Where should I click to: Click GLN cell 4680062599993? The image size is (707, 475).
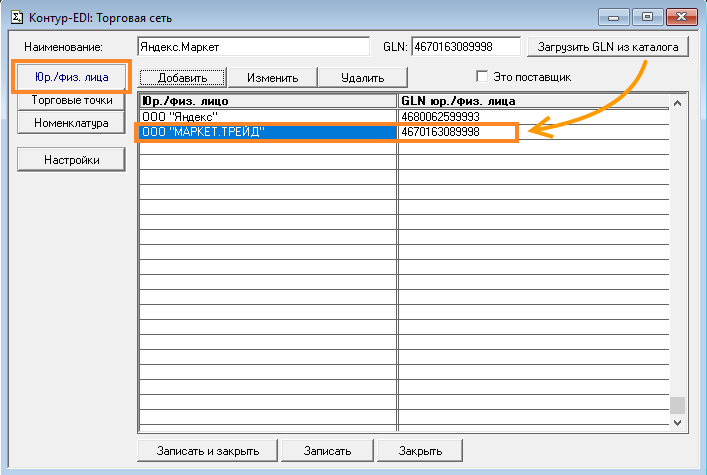coord(534,117)
